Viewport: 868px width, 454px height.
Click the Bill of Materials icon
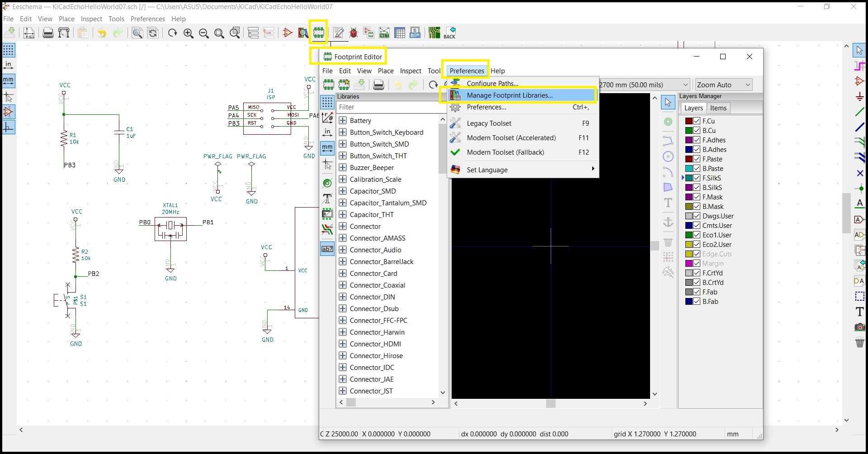click(415, 33)
